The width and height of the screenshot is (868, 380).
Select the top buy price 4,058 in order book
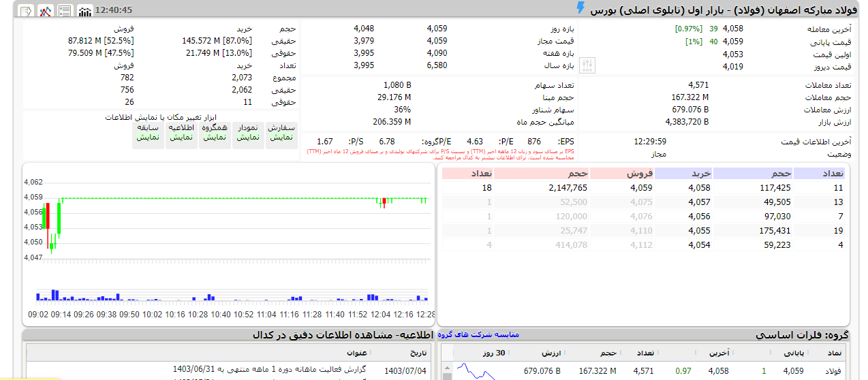click(699, 188)
